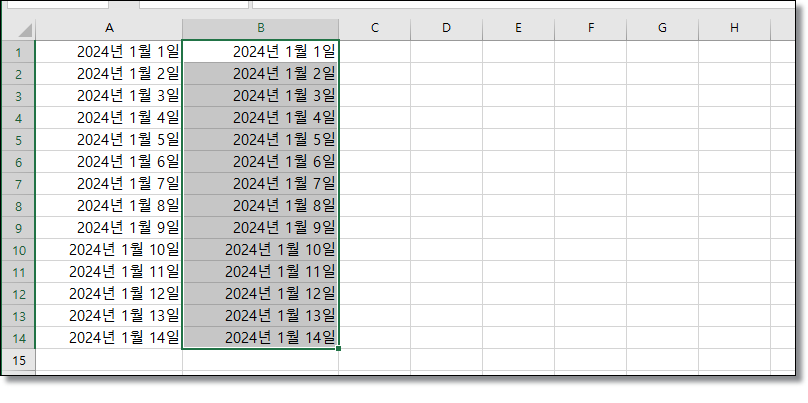Click cell B5 with 2024년 1월 5일
808x403 pixels.
260,140
